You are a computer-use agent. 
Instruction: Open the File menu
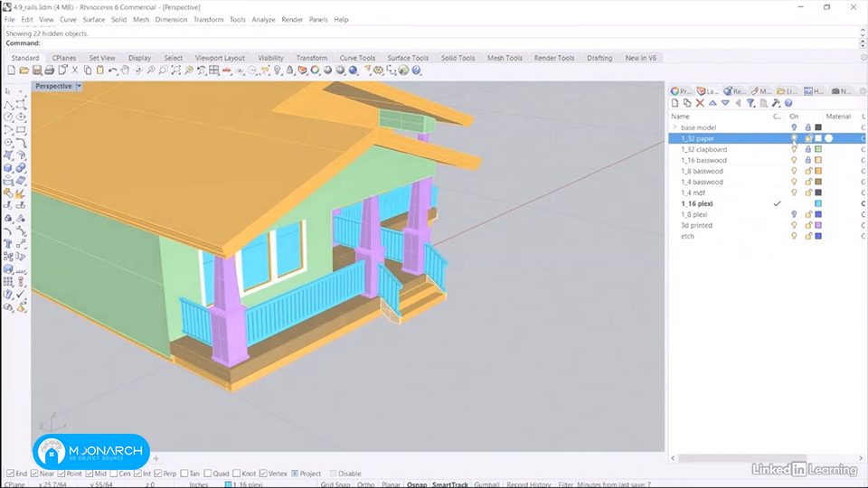point(10,19)
